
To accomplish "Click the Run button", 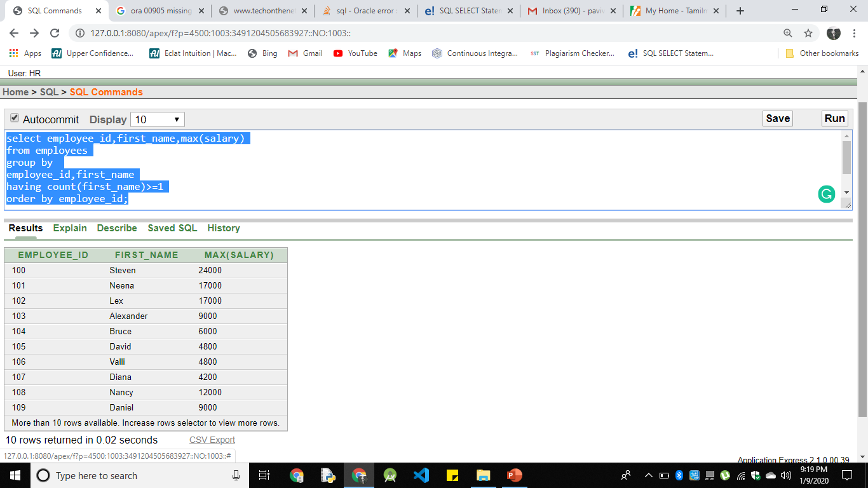I will (x=834, y=118).
